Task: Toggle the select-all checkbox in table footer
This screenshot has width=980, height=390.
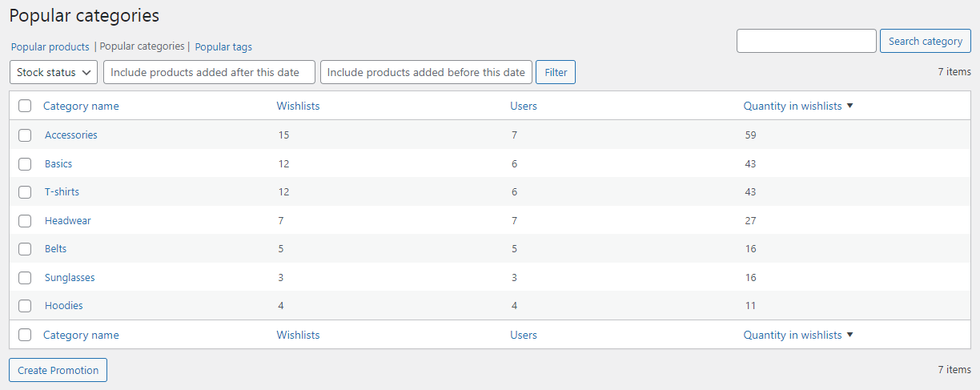Action: (25, 335)
